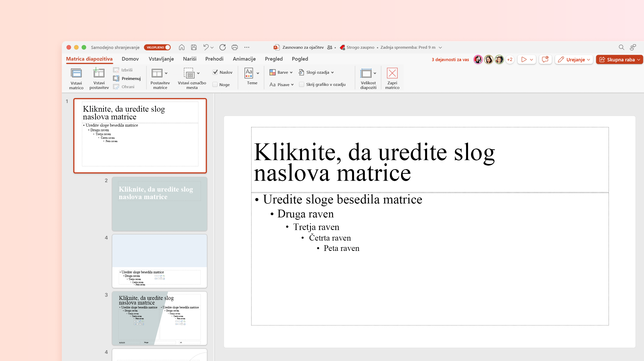Screen dimensions: 644x361
Task: Open the comments pane icon
Action: (x=545, y=60)
